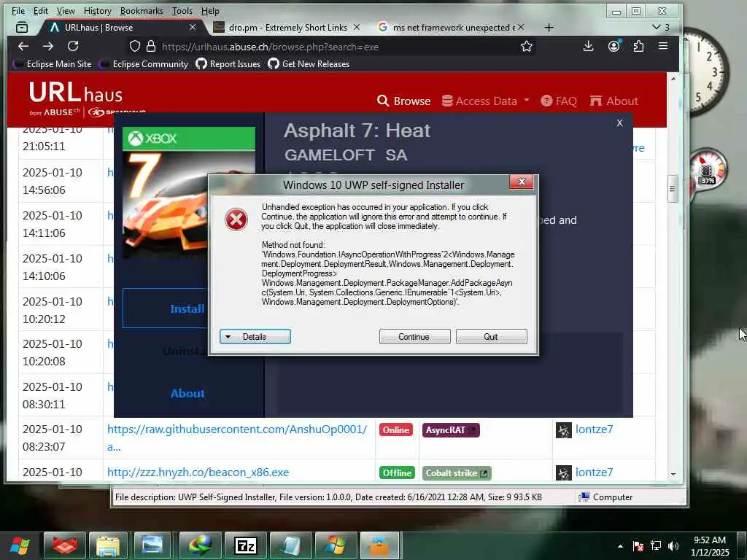Click the Cobalt strike tag
This screenshot has width=747, height=560.
[x=457, y=472]
